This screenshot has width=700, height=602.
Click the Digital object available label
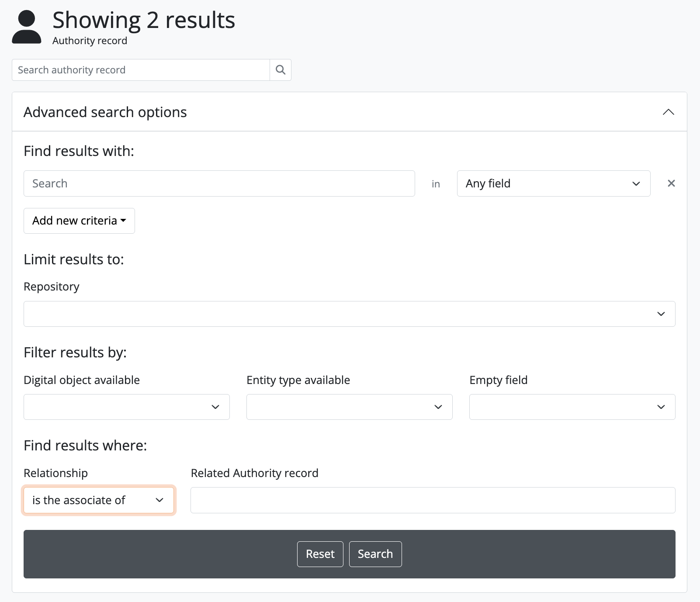82,380
